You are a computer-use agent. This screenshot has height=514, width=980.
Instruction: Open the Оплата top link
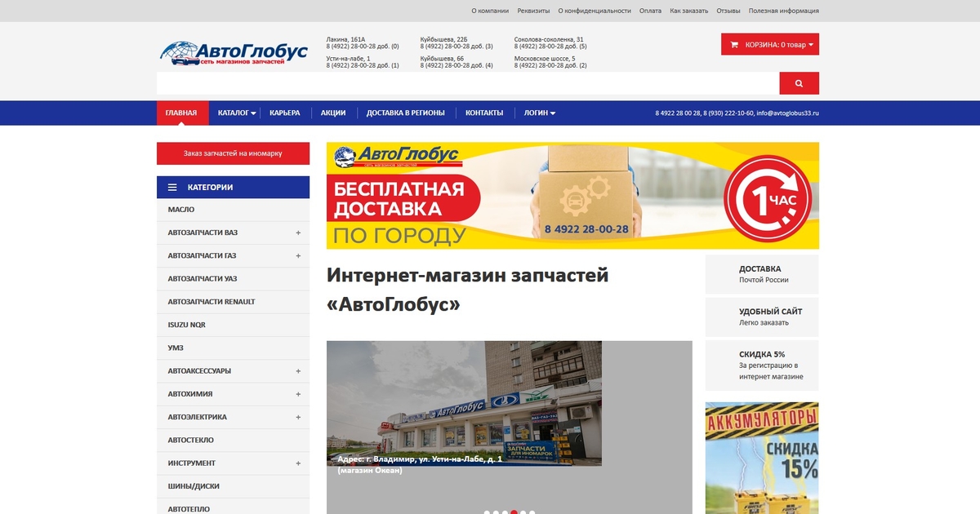click(x=650, y=11)
